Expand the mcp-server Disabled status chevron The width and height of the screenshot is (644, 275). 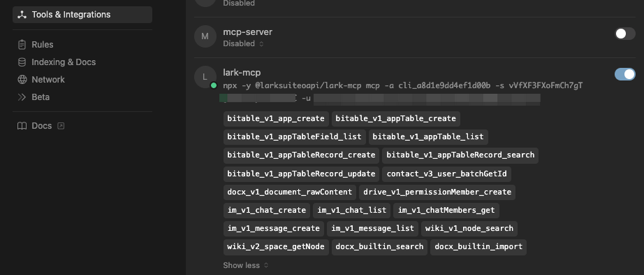tap(261, 43)
